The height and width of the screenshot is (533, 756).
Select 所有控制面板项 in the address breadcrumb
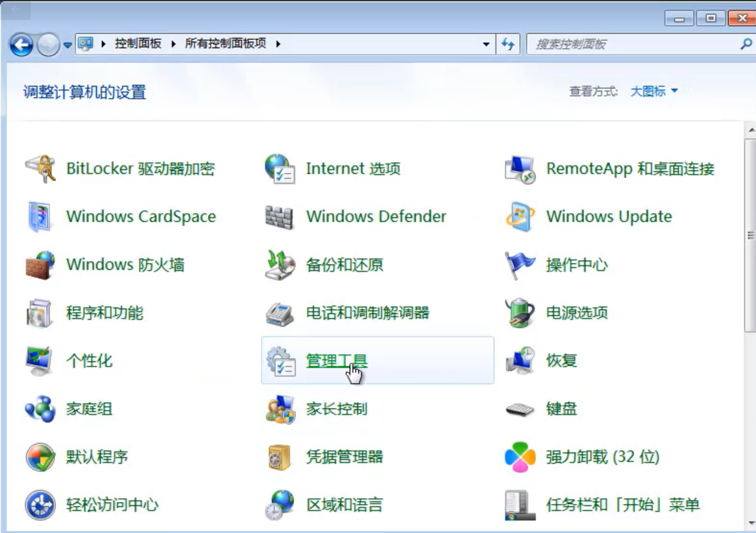click(x=225, y=44)
